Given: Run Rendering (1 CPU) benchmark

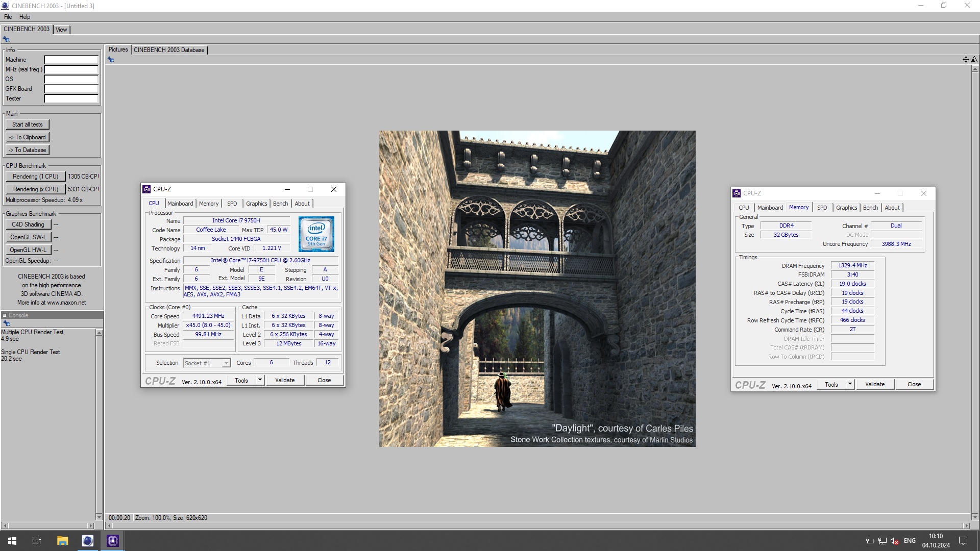Looking at the screenshot, I should pyautogui.click(x=36, y=177).
